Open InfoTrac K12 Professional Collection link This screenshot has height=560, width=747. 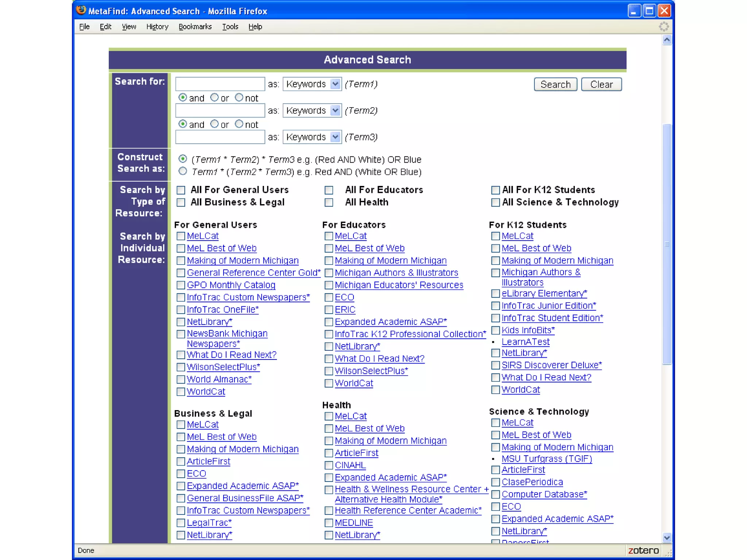tap(410, 334)
